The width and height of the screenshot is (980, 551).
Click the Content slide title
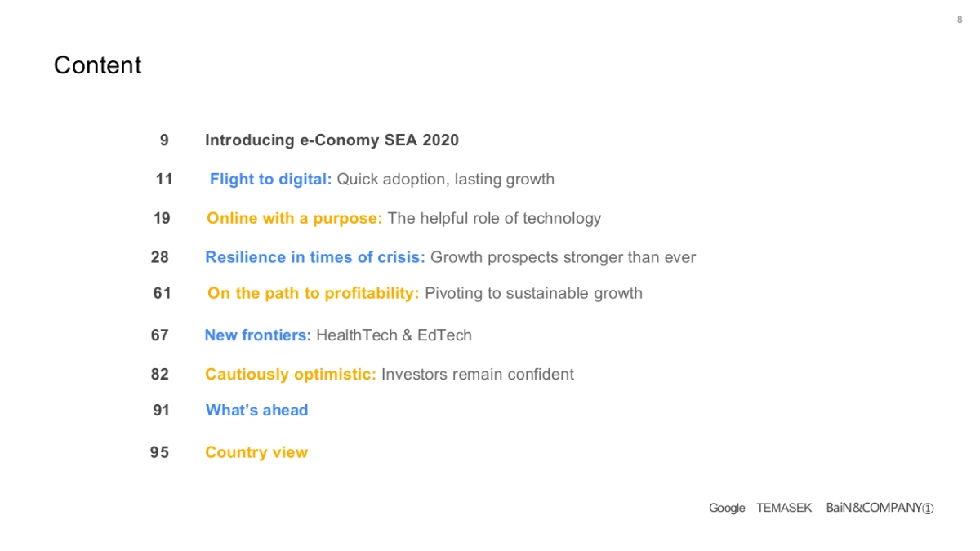(98, 66)
